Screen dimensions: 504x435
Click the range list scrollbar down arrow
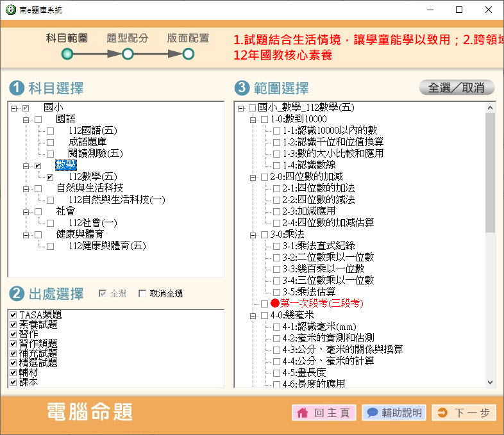point(491,382)
